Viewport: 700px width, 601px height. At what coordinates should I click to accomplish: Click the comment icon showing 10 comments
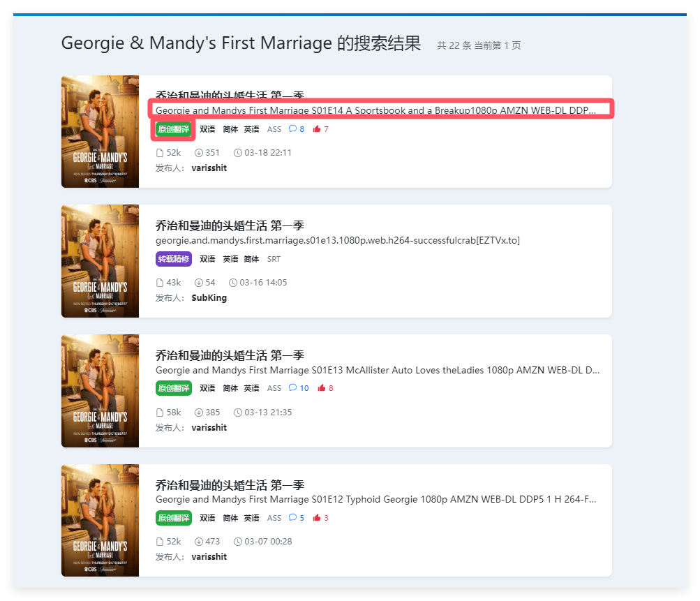click(x=293, y=388)
